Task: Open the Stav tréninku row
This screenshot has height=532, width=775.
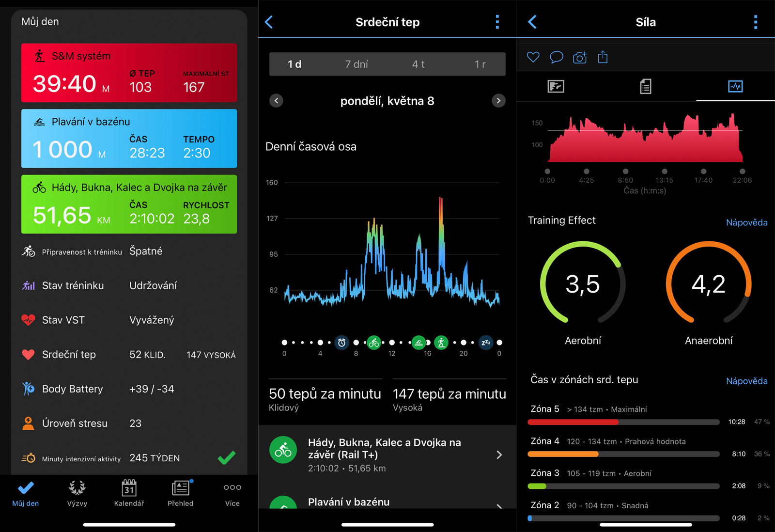Action: [x=129, y=285]
